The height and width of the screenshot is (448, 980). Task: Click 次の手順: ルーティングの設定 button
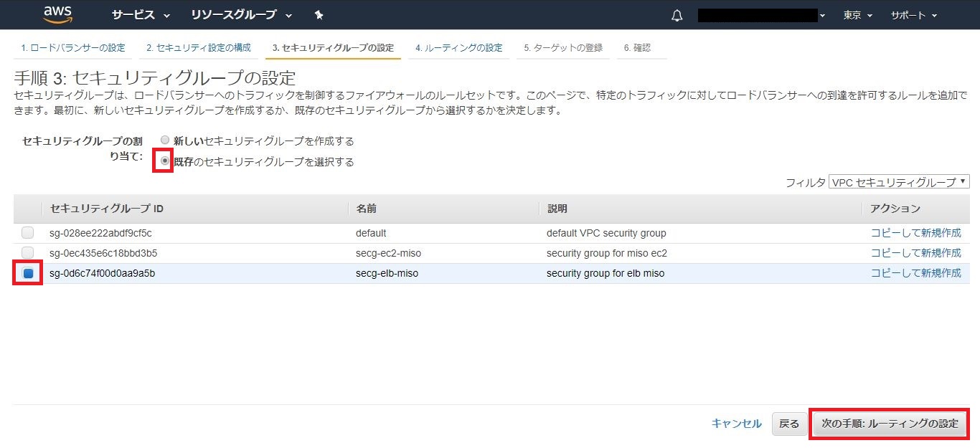coord(890,424)
